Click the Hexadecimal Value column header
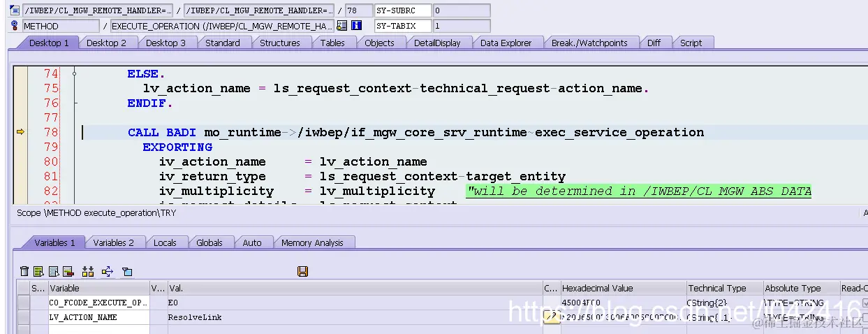 pos(623,288)
